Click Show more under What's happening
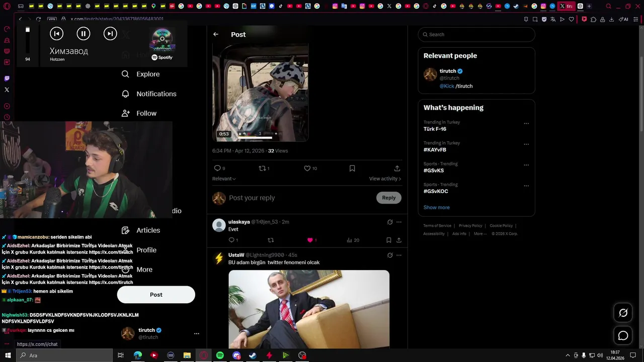The height and width of the screenshot is (362, 644). click(437, 207)
